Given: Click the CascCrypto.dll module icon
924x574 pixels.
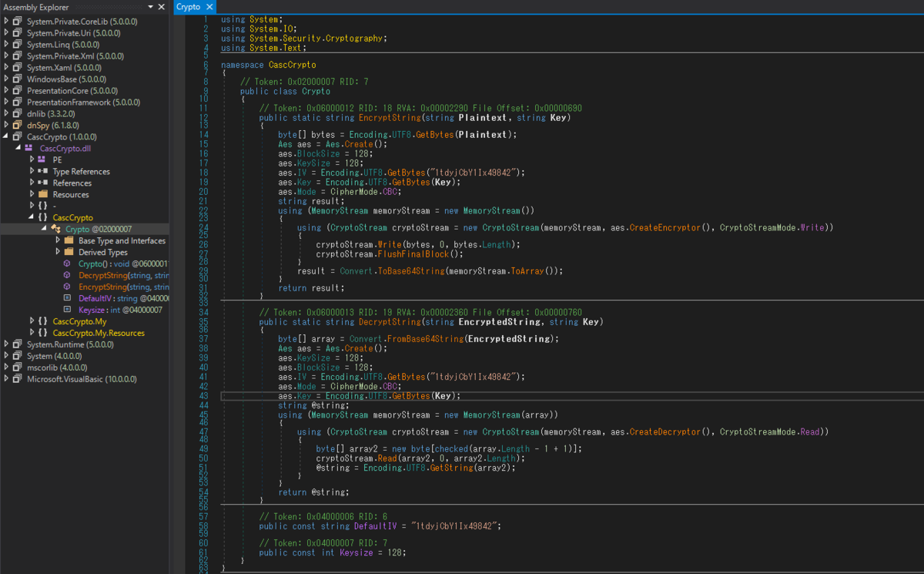Looking at the screenshot, I should click(x=29, y=148).
